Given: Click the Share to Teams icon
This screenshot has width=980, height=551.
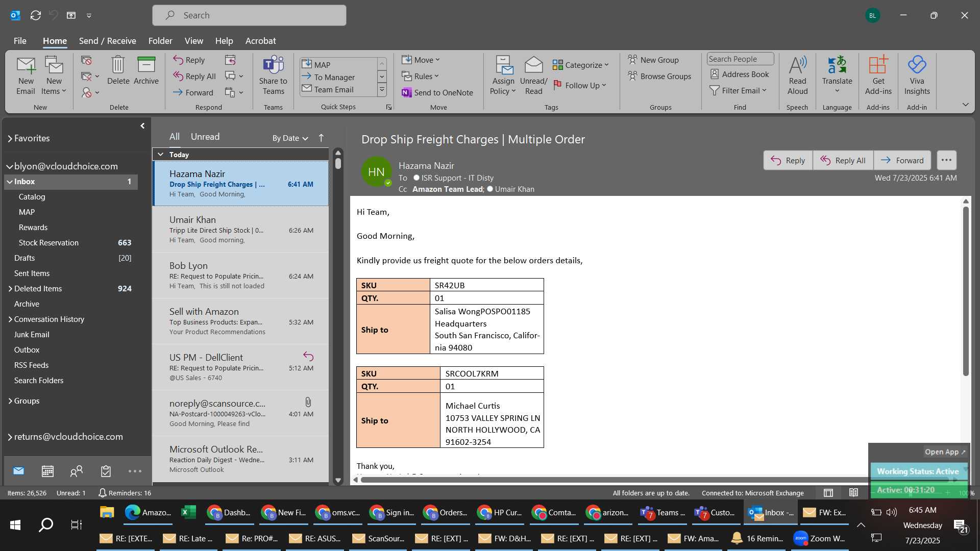Looking at the screenshot, I should pyautogui.click(x=273, y=76).
